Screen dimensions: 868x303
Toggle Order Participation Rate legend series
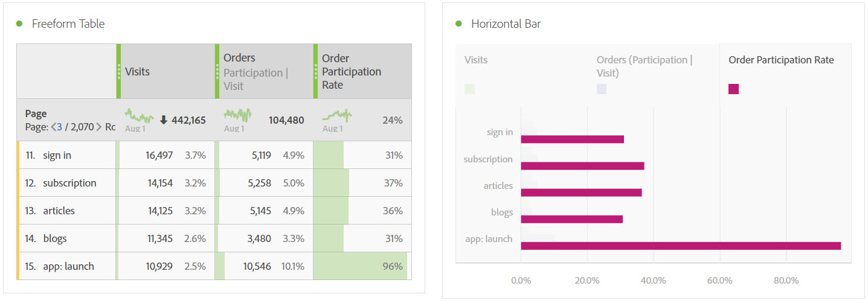click(780, 60)
